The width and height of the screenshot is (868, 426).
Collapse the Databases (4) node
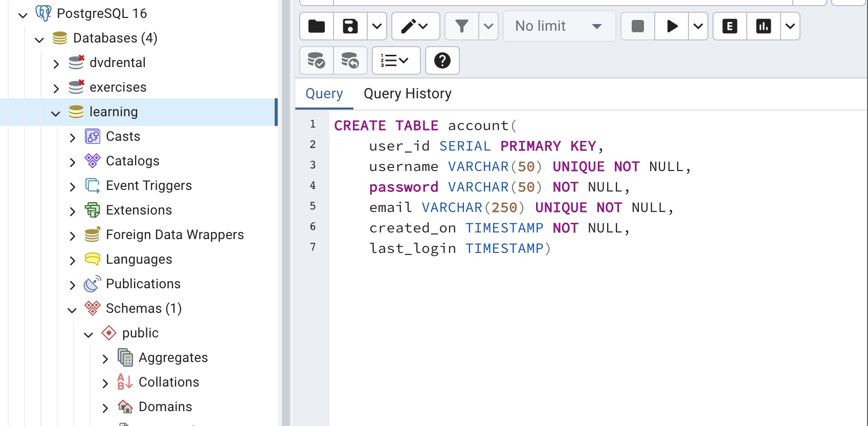pos(39,39)
